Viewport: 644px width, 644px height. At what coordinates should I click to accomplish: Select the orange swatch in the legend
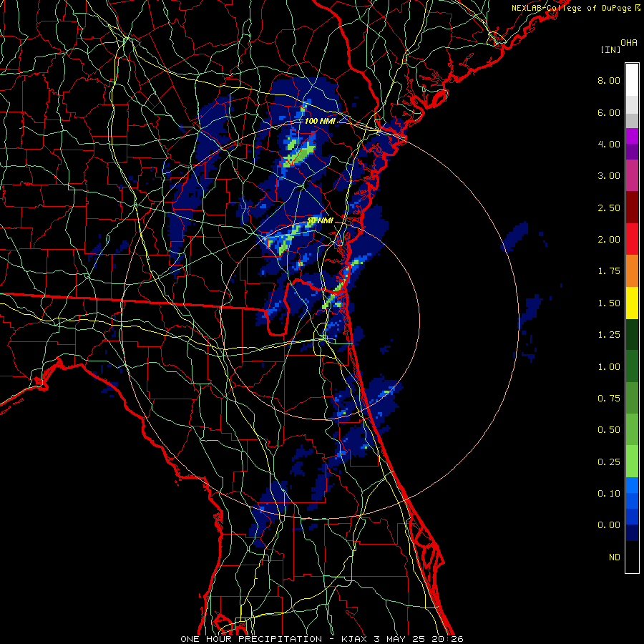click(x=632, y=271)
